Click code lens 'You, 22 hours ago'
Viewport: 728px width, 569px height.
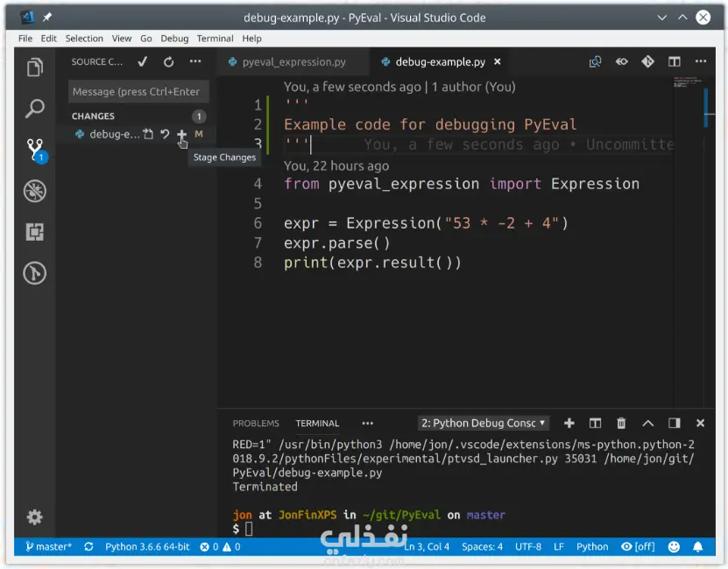coord(336,165)
